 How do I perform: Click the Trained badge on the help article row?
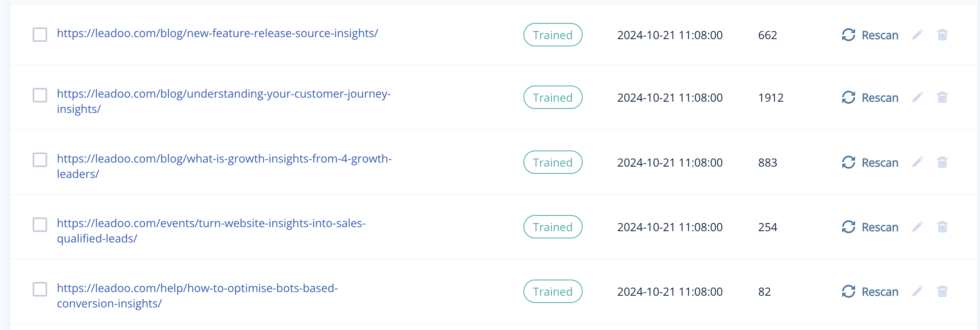click(x=552, y=291)
